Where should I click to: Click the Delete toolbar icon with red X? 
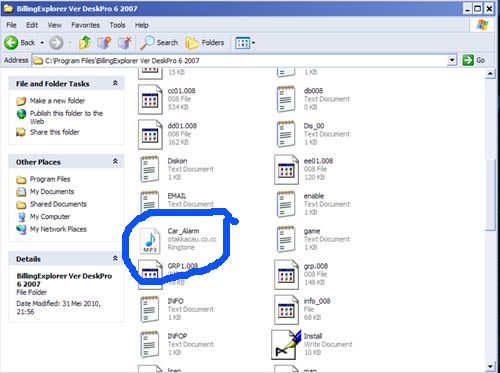(125, 43)
